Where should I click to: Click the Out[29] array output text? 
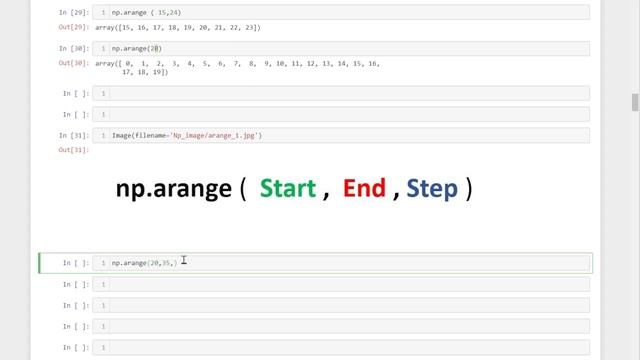click(178, 27)
